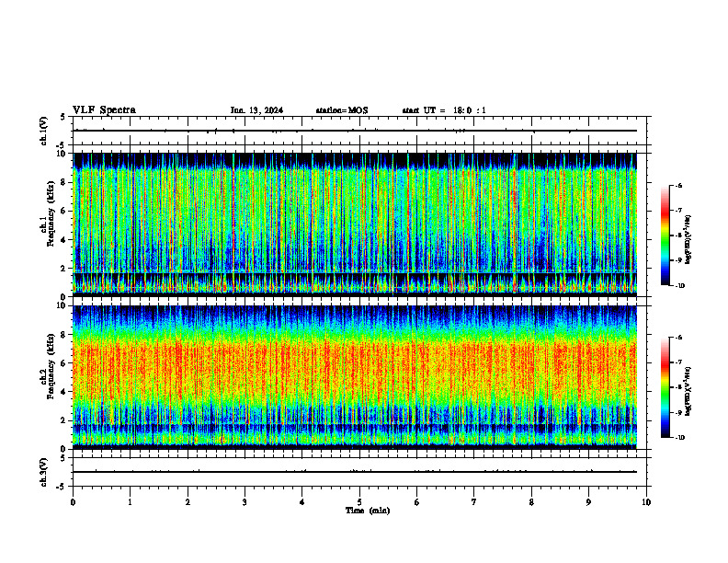
Task: Click the "5" tick of ch.1(V) axis
Action: [x=63, y=117]
